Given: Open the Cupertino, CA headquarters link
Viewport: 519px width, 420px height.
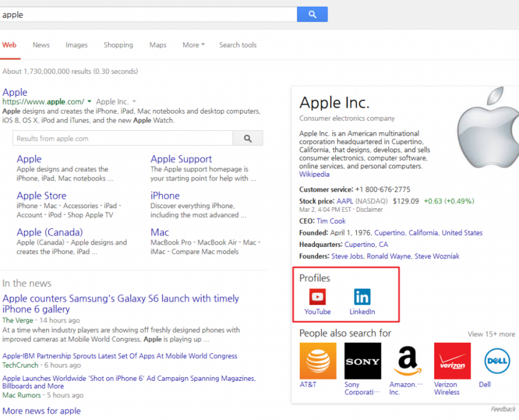Looking at the screenshot, I should tap(366, 244).
